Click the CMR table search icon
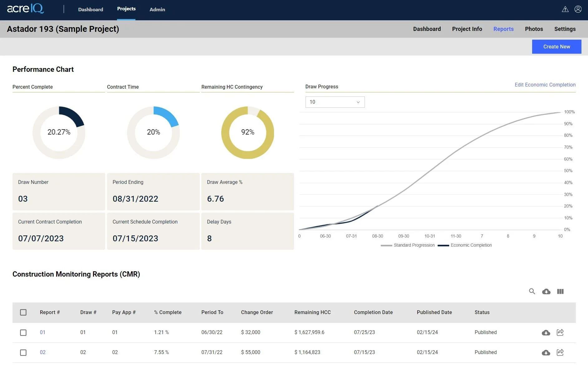The height and width of the screenshot is (369, 588). [532, 291]
